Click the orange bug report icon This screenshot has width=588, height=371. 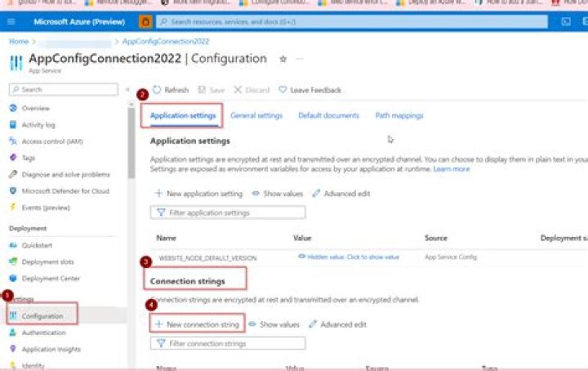click(x=145, y=22)
